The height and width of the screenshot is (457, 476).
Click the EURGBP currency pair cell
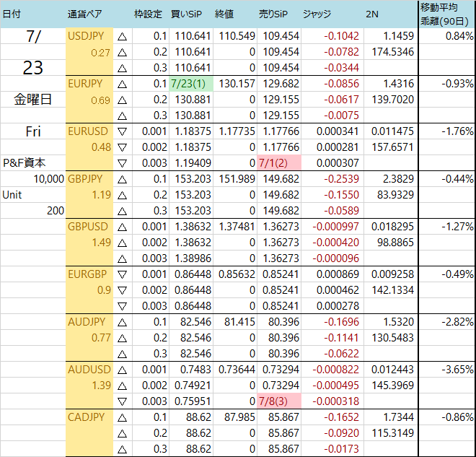[89, 274]
